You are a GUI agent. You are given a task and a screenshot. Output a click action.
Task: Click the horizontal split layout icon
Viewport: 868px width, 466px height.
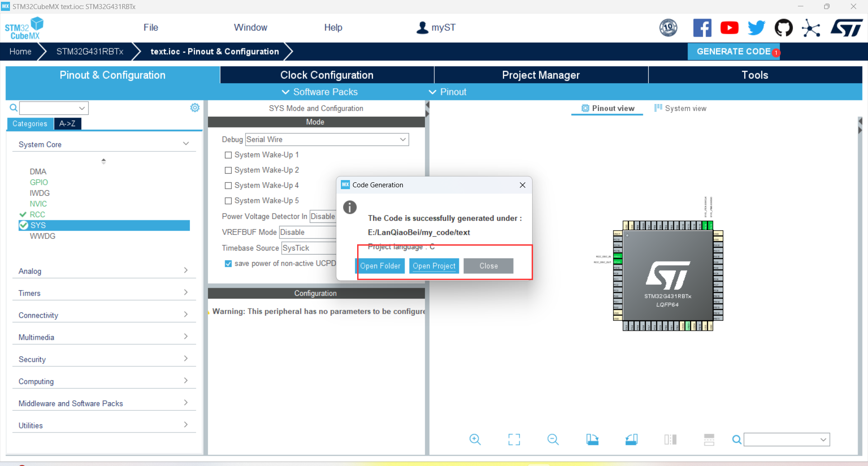click(709, 439)
